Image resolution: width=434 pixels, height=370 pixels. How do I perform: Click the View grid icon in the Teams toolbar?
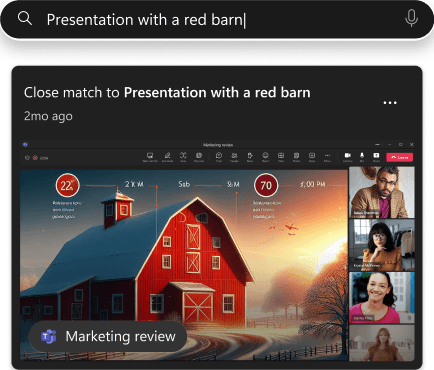tap(281, 157)
